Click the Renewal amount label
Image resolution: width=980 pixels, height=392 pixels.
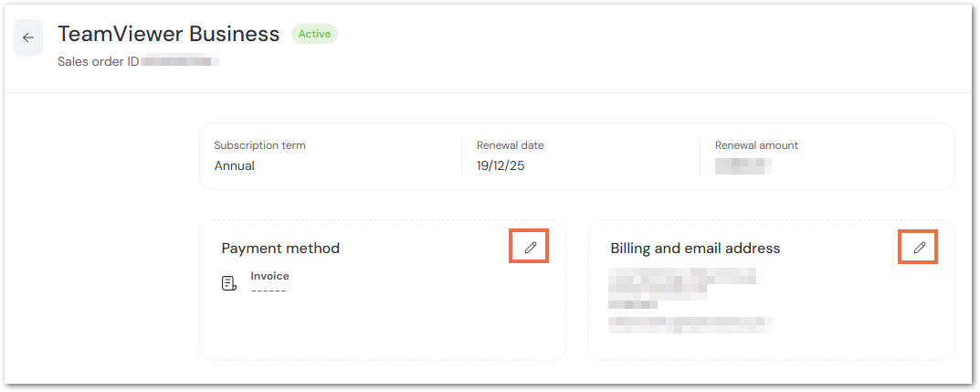[x=756, y=145]
